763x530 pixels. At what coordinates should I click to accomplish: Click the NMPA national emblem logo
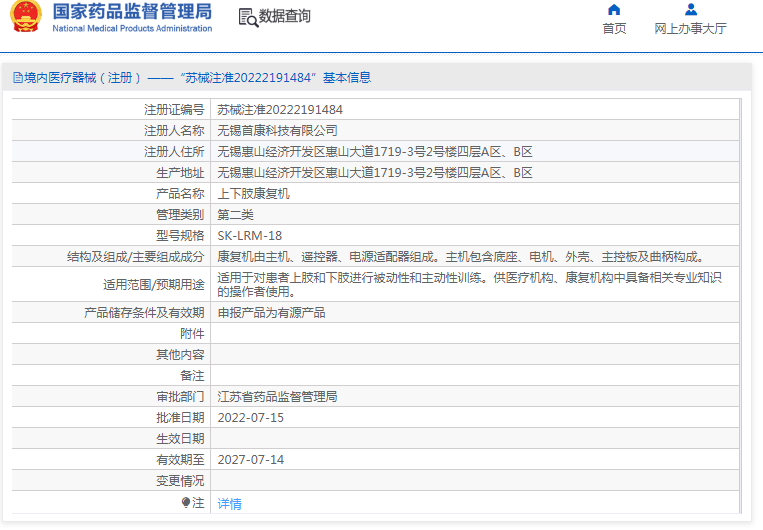(x=26, y=18)
